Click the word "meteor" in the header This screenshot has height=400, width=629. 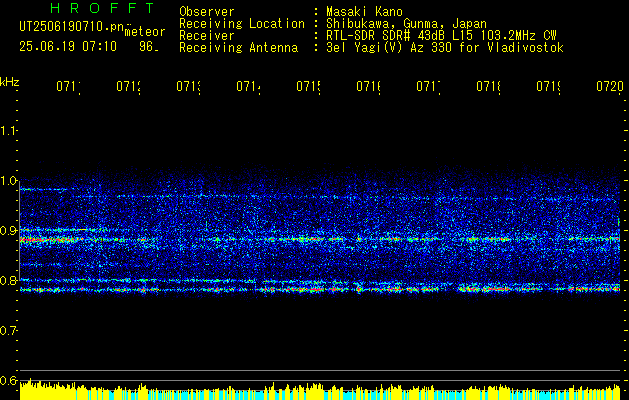[x=145, y=32]
